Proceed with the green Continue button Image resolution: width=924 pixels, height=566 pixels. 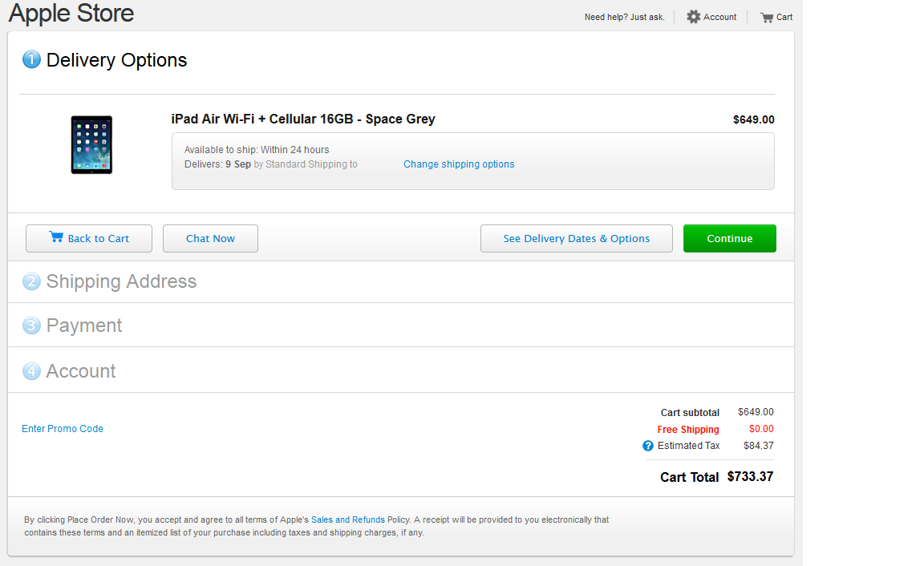click(x=730, y=239)
